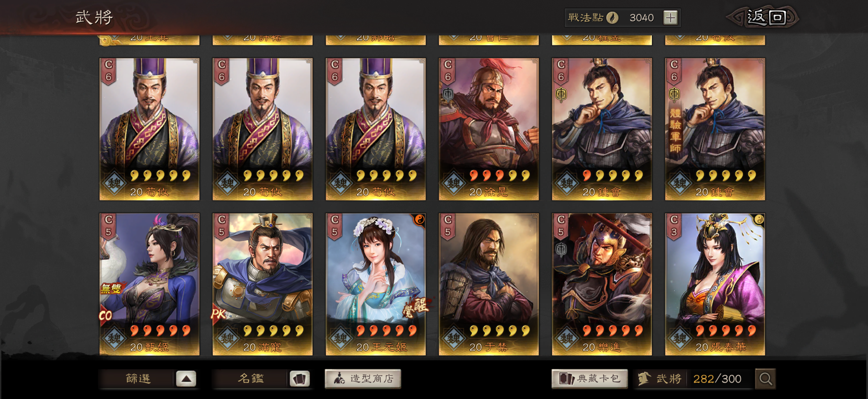The height and width of the screenshot is (399, 868).
Task: Open the 造型商店 skin shop
Action: 363,379
